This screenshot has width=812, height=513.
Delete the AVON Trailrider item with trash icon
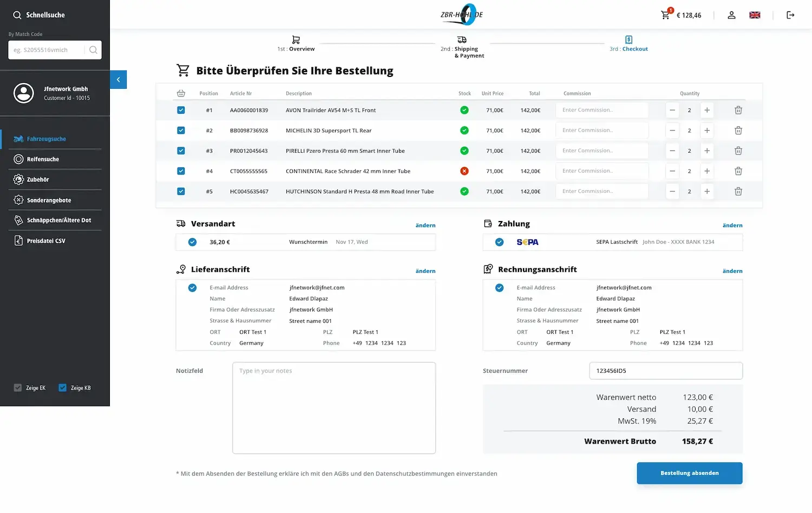(738, 110)
